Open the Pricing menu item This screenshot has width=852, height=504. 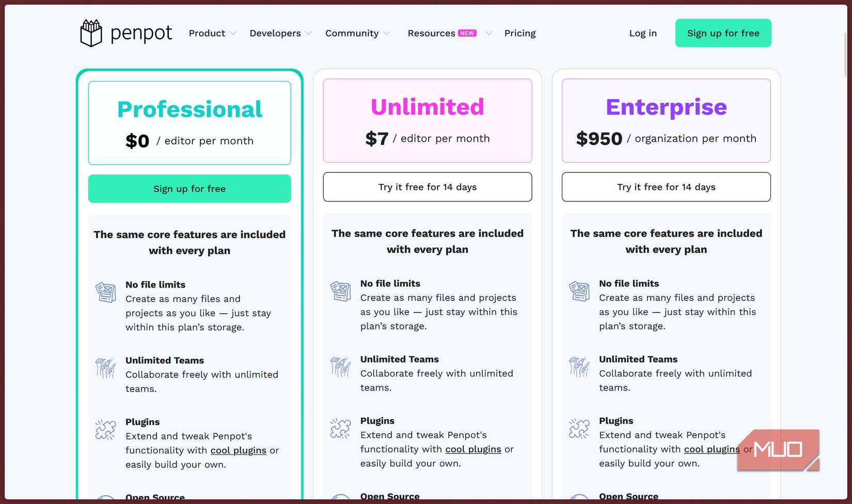[520, 33]
